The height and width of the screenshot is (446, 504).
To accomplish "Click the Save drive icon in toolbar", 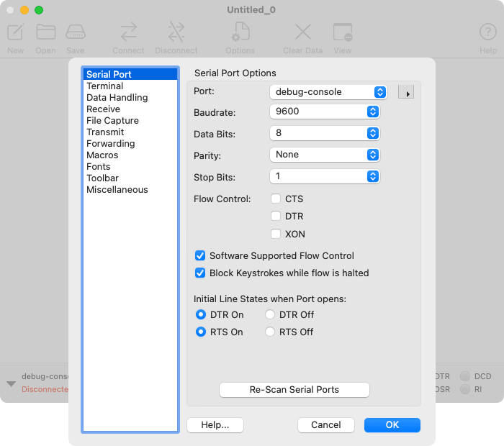I will (x=76, y=32).
